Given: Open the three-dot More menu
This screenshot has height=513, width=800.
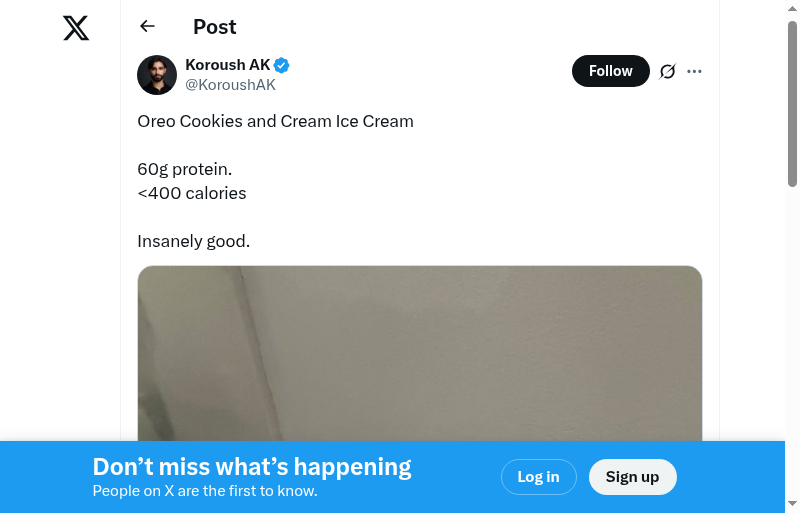Looking at the screenshot, I should [695, 71].
